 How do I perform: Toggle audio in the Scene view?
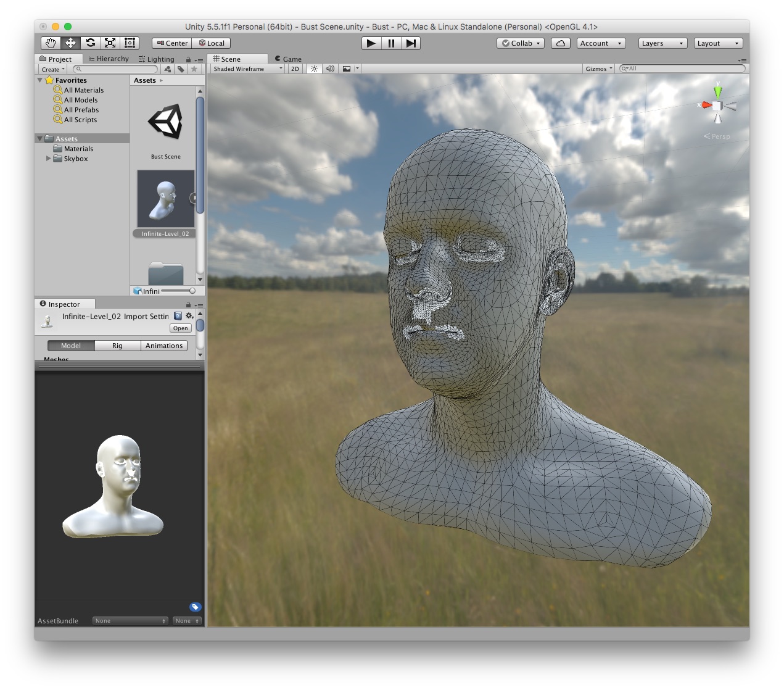pos(330,69)
